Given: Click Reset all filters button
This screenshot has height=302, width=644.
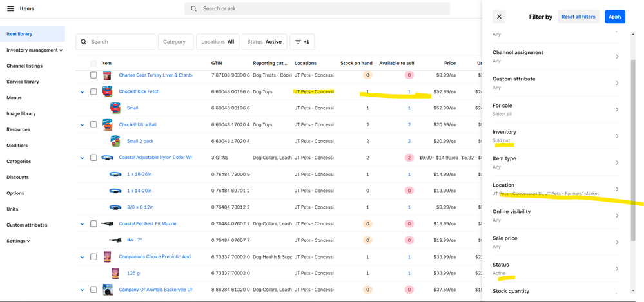Looking at the screenshot, I should (578, 17).
